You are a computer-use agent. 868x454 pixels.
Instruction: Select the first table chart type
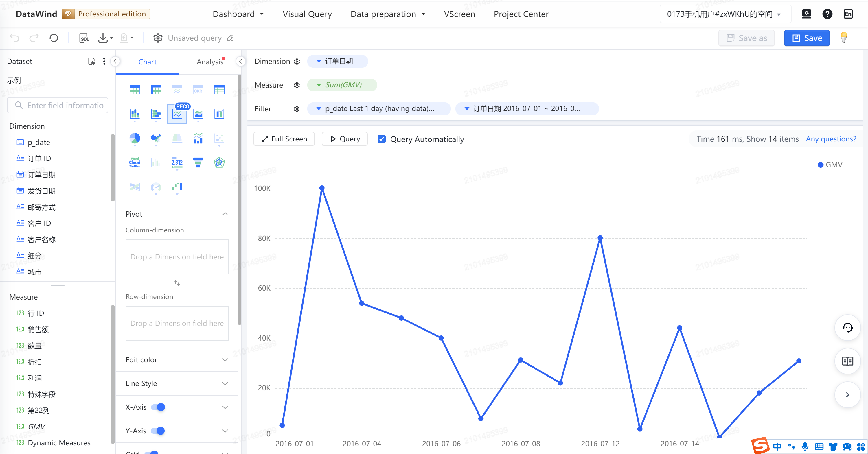[x=135, y=90]
